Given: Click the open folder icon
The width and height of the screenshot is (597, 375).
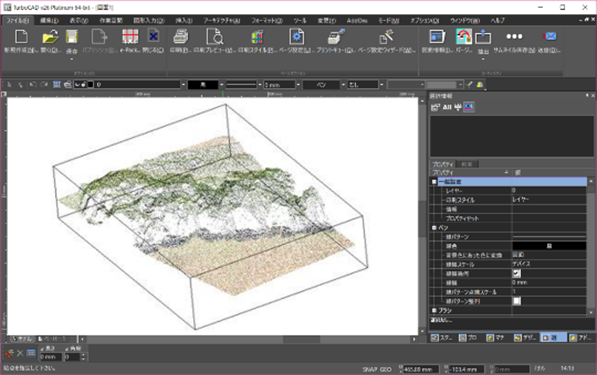Looking at the screenshot, I should coord(50,37).
